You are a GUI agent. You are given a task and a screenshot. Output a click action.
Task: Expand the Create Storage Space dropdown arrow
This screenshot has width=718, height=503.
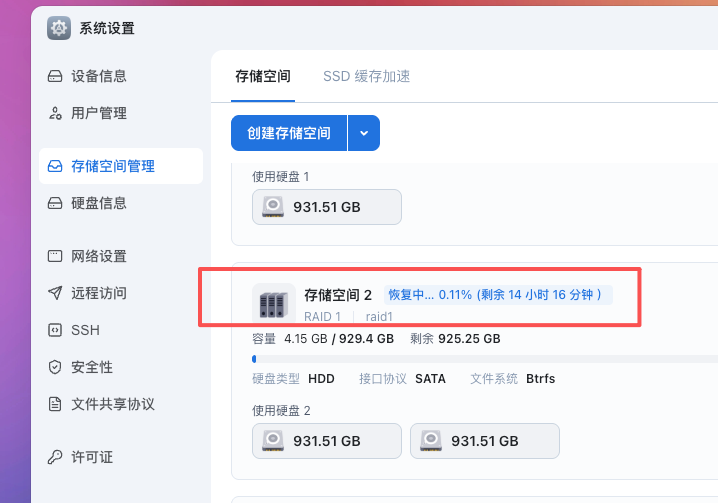(x=364, y=133)
